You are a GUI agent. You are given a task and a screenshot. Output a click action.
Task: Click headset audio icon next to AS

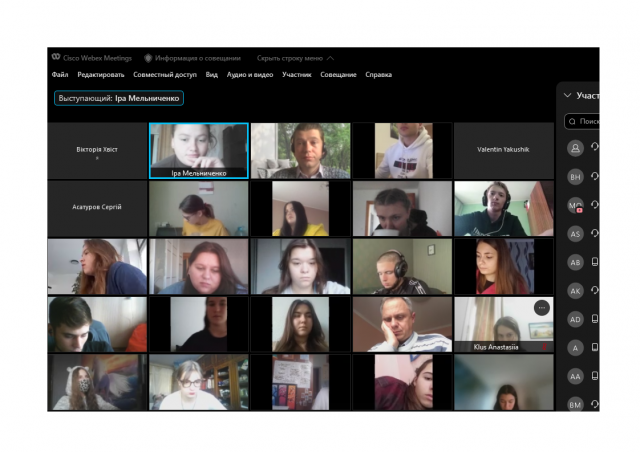595,233
